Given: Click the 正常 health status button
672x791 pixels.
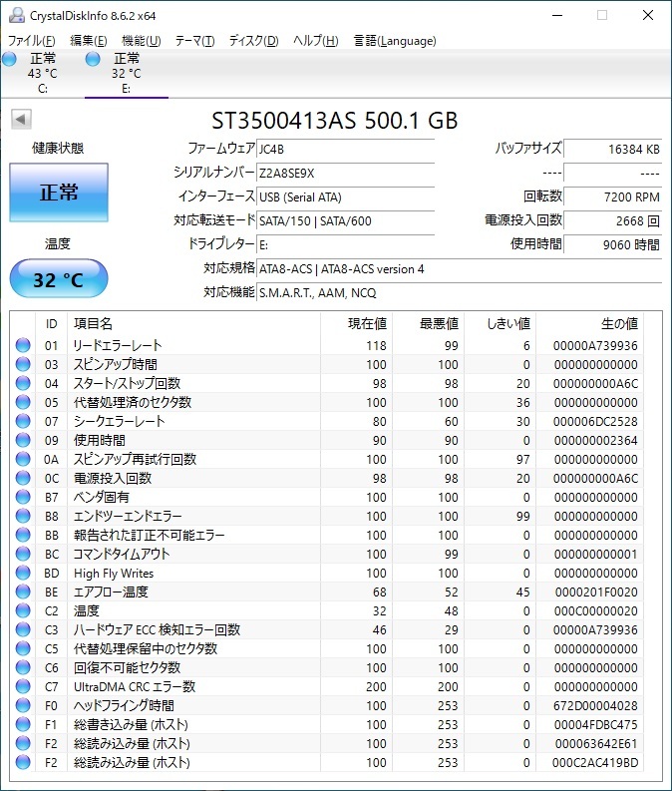Looking at the screenshot, I should click(59, 193).
